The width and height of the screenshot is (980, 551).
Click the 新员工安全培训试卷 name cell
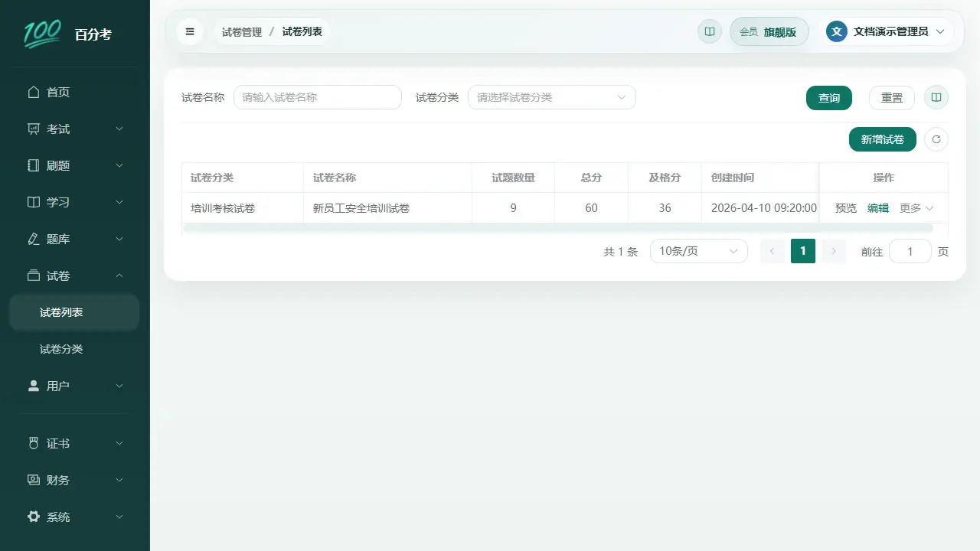click(388, 208)
